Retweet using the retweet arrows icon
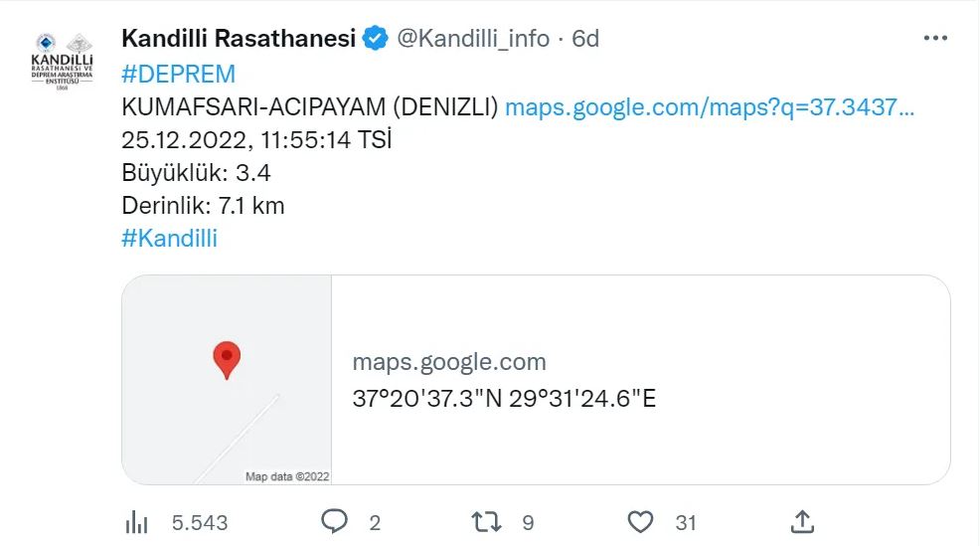This screenshot has height=546, width=980. pos(485,522)
